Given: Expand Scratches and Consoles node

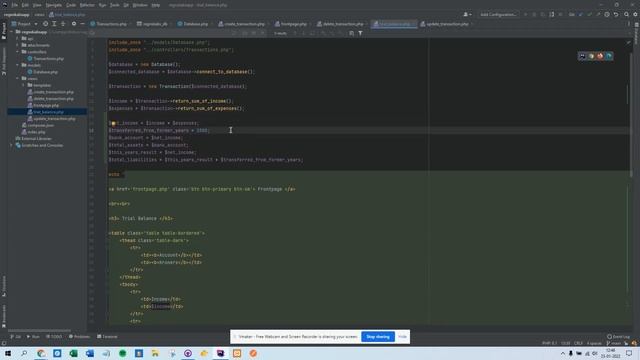Looking at the screenshot, I should [x=12, y=145].
